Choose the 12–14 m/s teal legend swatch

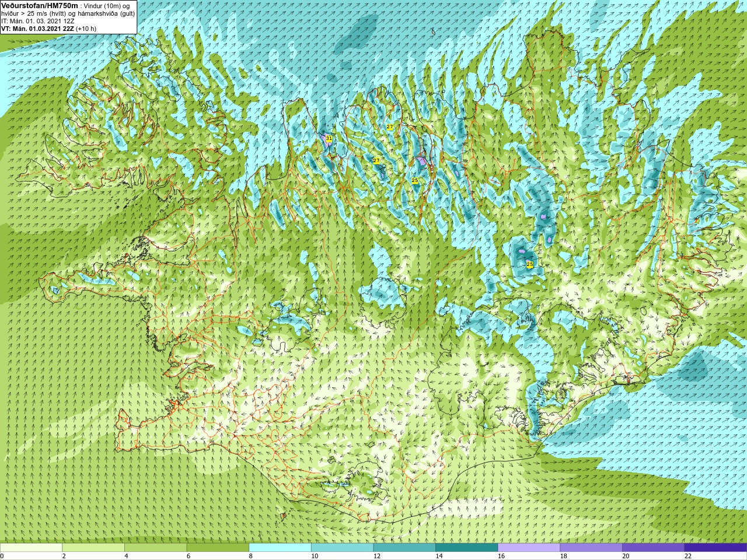click(404, 548)
